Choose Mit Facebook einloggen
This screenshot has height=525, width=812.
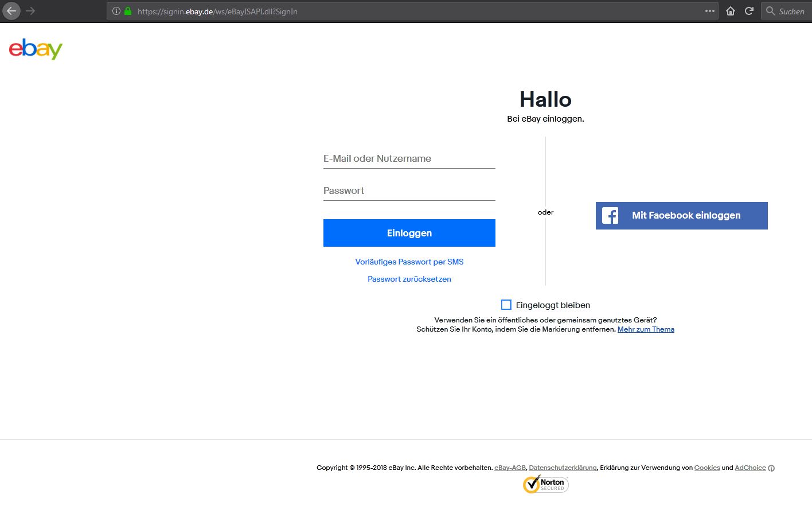point(682,216)
